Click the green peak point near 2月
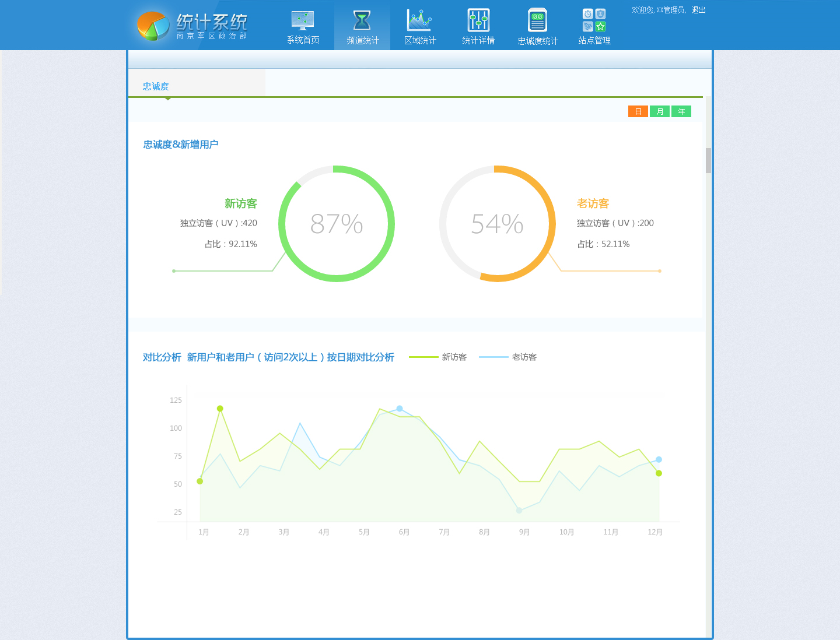 pos(220,409)
